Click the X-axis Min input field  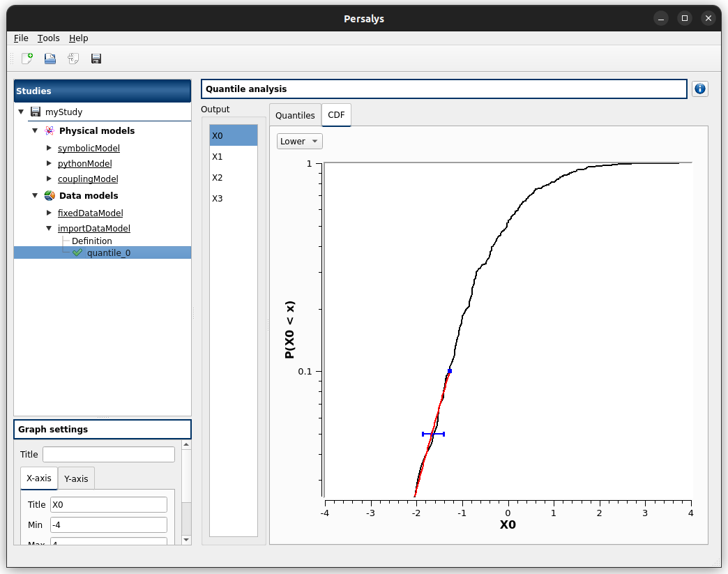[108, 525]
